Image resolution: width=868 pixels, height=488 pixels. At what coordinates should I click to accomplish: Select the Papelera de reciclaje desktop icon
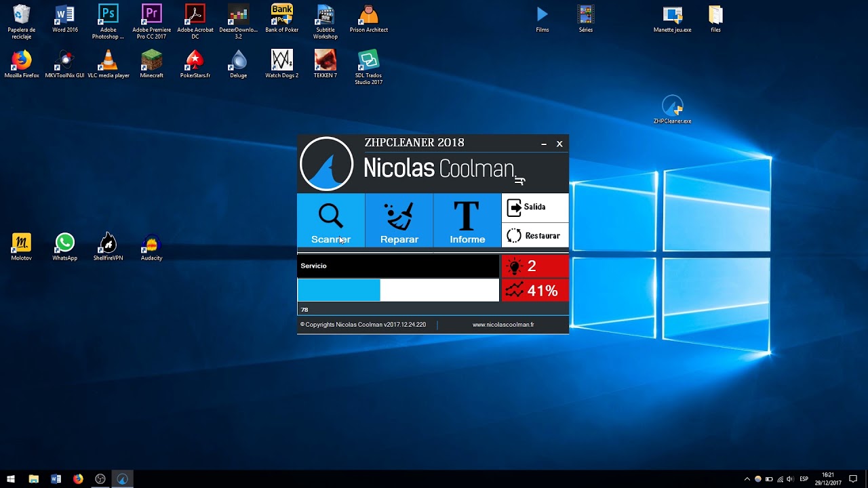coord(22,22)
